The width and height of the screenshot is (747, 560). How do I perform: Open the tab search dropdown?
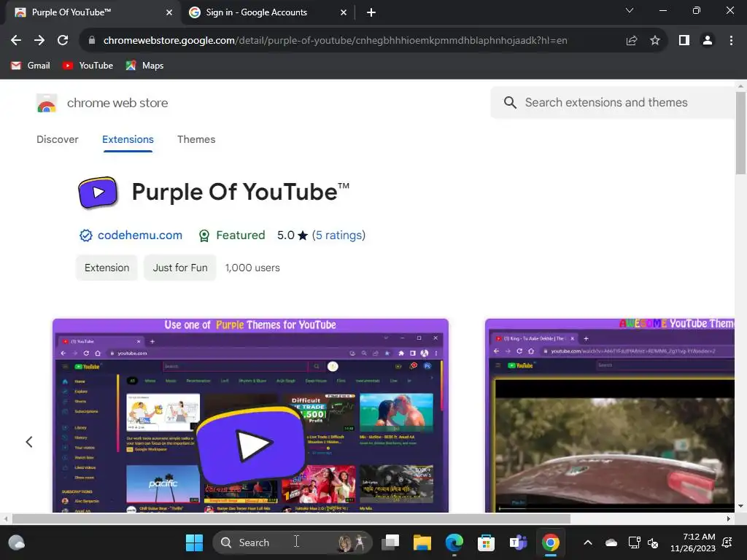click(x=630, y=10)
